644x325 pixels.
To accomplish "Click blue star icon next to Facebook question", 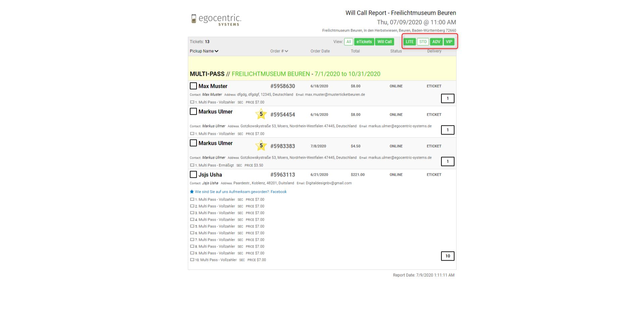I will click(192, 192).
